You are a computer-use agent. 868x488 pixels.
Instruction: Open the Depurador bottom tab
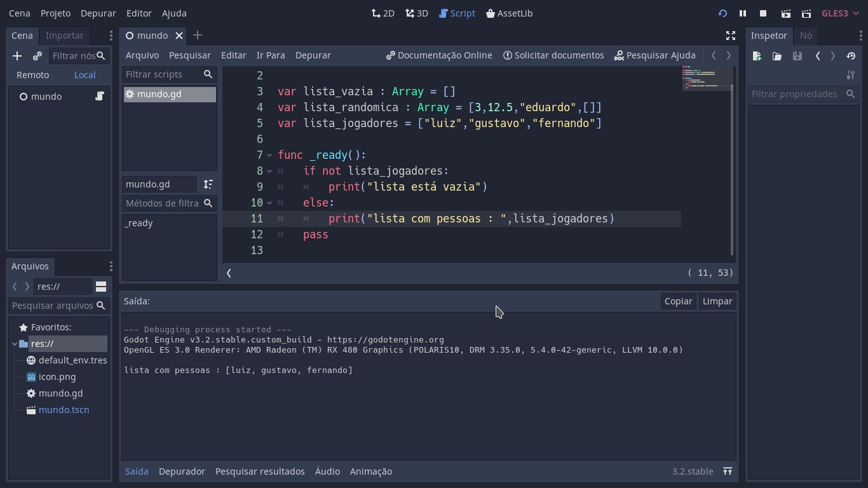click(182, 471)
